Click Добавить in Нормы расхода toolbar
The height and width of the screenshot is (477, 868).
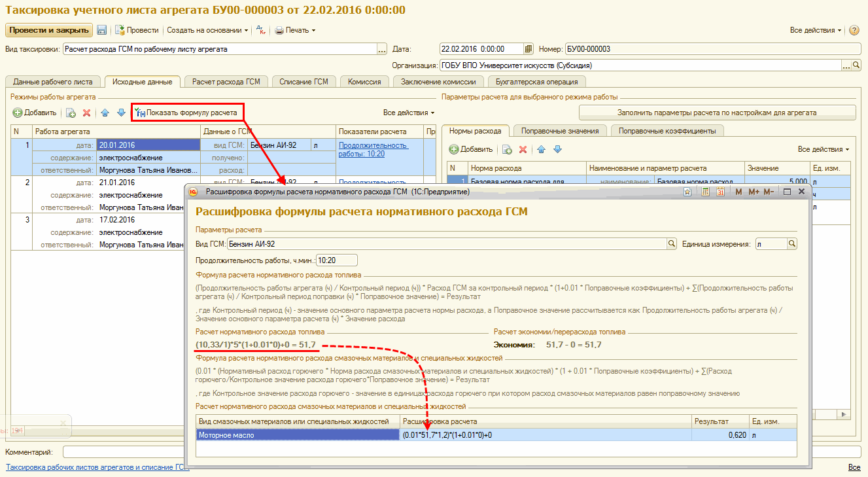(471, 149)
